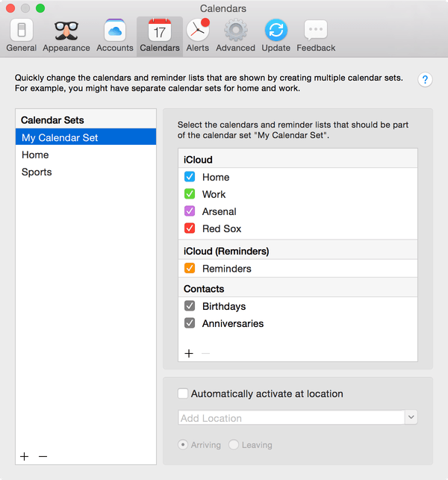Expand the Add Location dropdown arrow

[411, 417]
